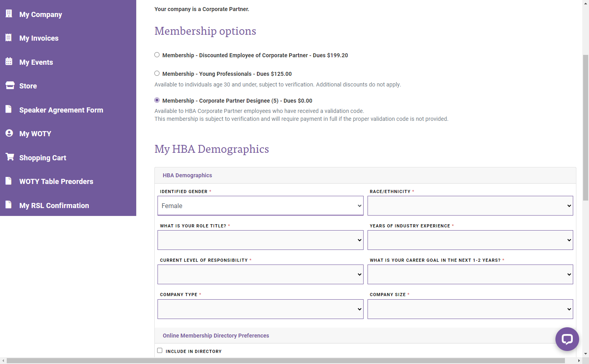This screenshot has height=364, width=589.
Task: Open the Race/Ethnicity dropdown
Action: coord(470,206)
